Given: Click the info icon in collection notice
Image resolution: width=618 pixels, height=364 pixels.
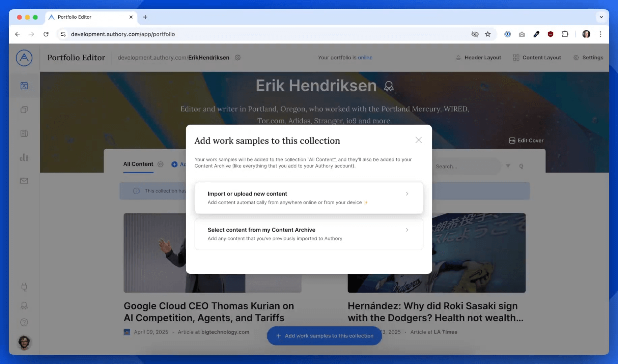Looking at the screenshot, I should (x=136, y=191).
